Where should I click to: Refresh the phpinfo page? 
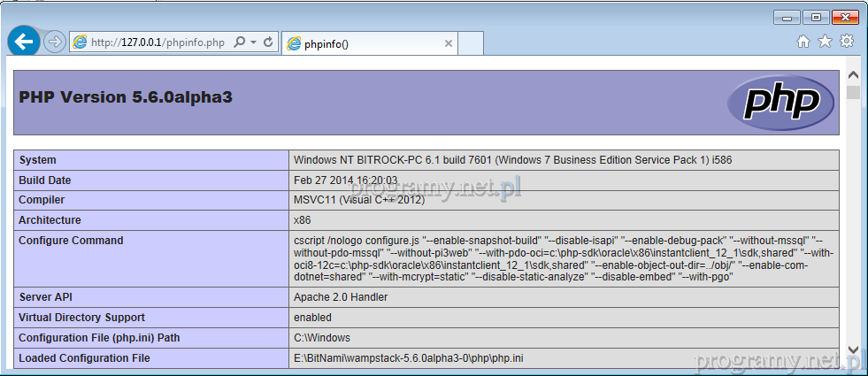pos(268,42)
